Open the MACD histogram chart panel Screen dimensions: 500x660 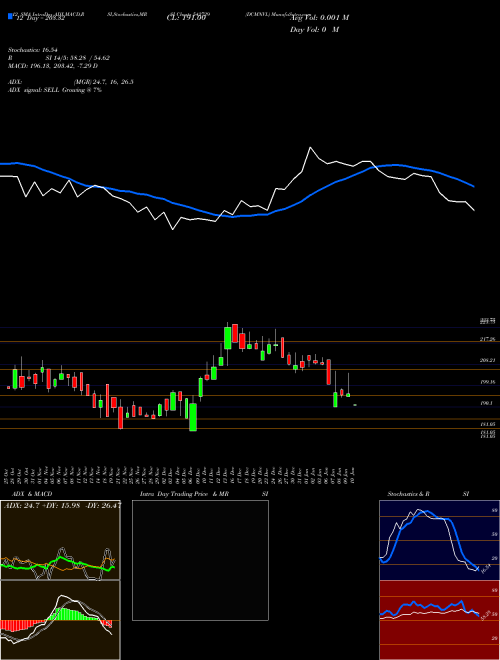[60, 620]
